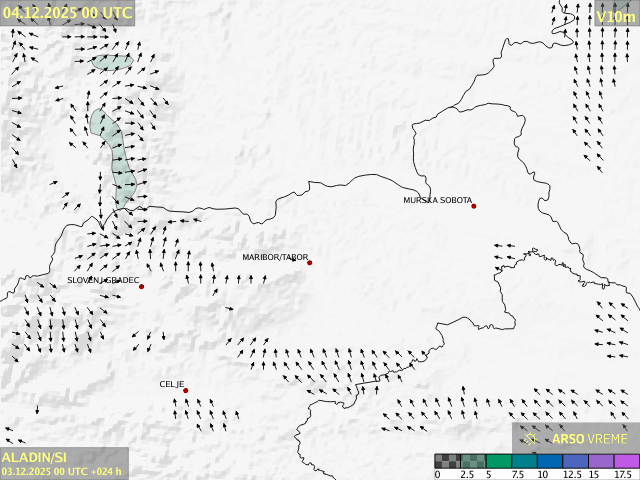The height and width of the screenshot is (480, 640).
Task: Click the V10m variable label
Action: tap(614, 17)
